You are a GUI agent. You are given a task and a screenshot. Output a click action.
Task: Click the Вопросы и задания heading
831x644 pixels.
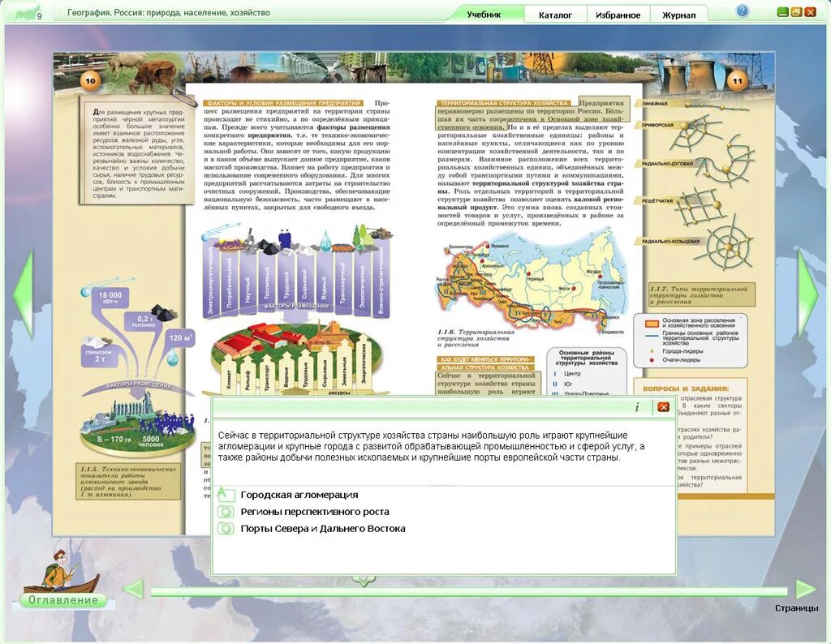(x=685, y=389)
